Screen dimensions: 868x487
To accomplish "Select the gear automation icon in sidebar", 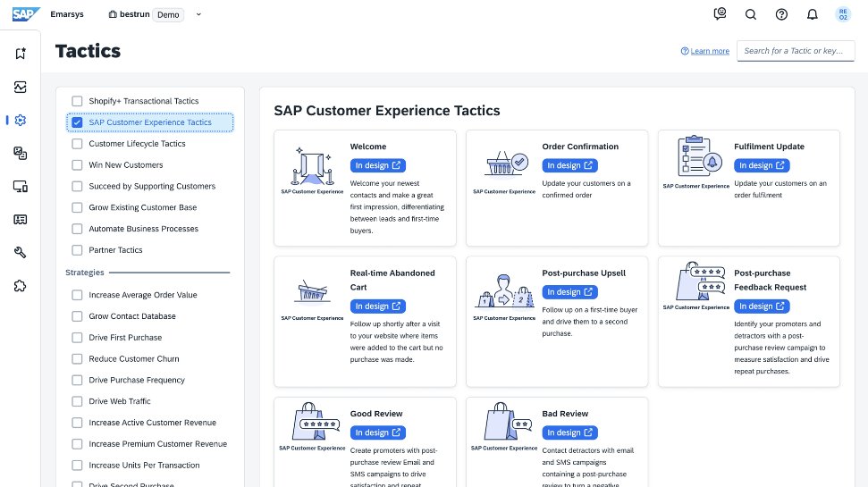I will tap(20, 120).
